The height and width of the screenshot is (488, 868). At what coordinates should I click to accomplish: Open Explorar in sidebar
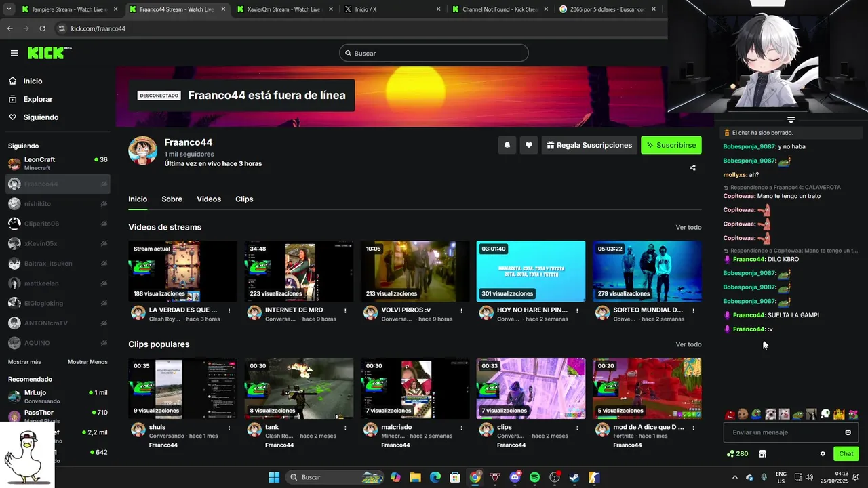[x=38, y=99]
